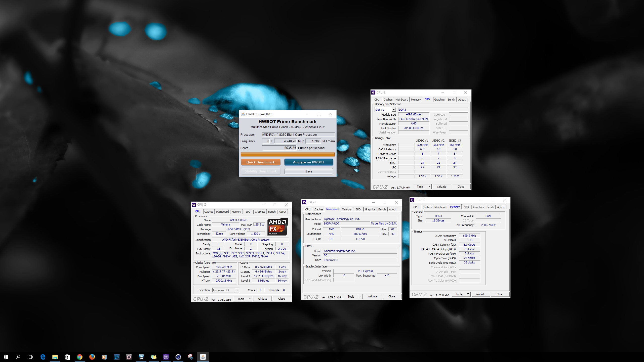Click the NB Frequency 2309.7 MHz value
The image size is (644, 362).
coord(488,225)
